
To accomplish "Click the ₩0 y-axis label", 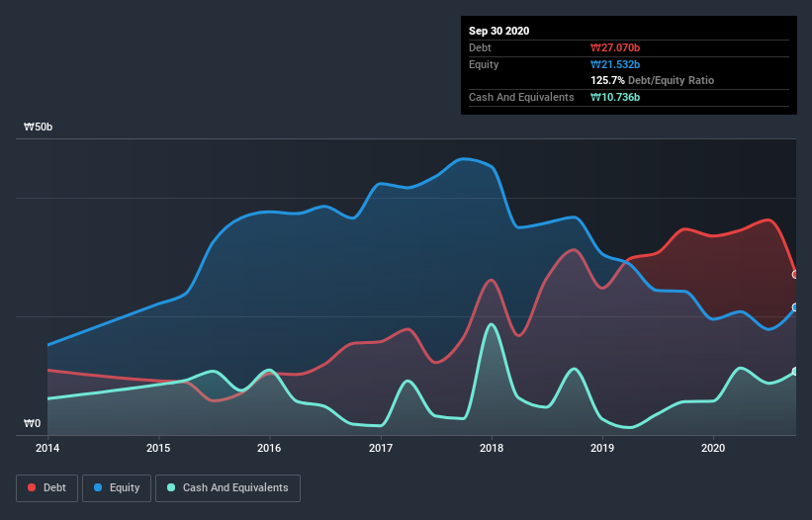I will click(32, 424).
